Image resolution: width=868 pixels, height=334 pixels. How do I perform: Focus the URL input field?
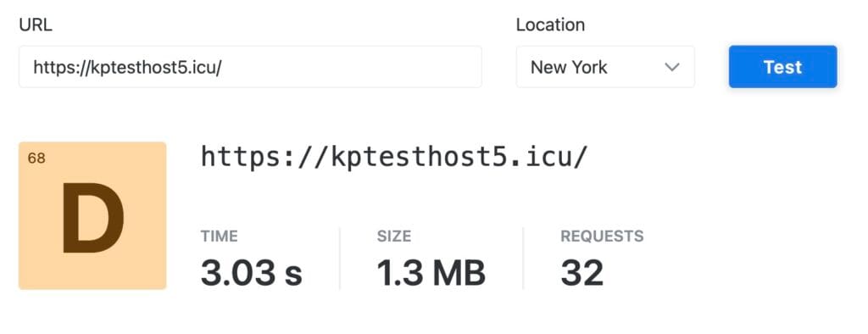coord(250,66)
